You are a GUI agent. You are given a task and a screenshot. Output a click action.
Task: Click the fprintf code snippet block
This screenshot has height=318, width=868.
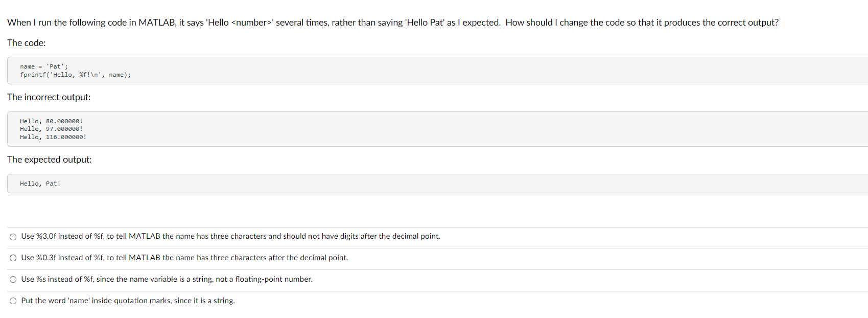[x=75, y=75]
